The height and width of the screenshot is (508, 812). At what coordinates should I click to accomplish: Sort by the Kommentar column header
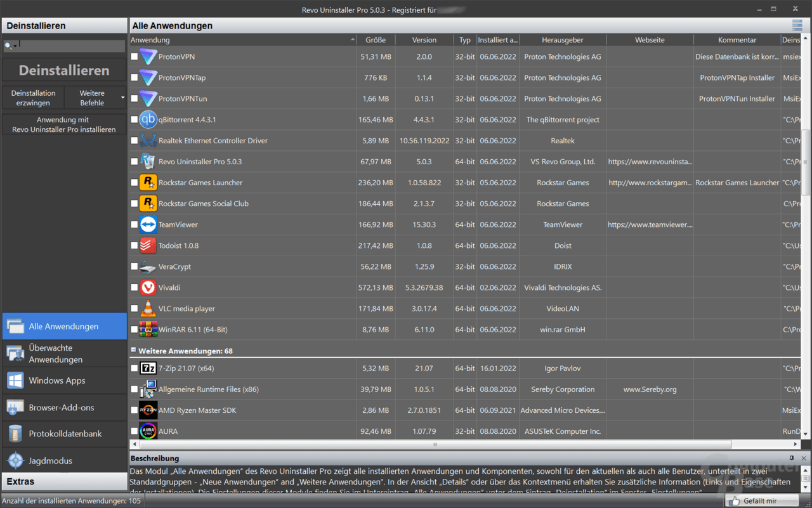(x=737, y=40)
